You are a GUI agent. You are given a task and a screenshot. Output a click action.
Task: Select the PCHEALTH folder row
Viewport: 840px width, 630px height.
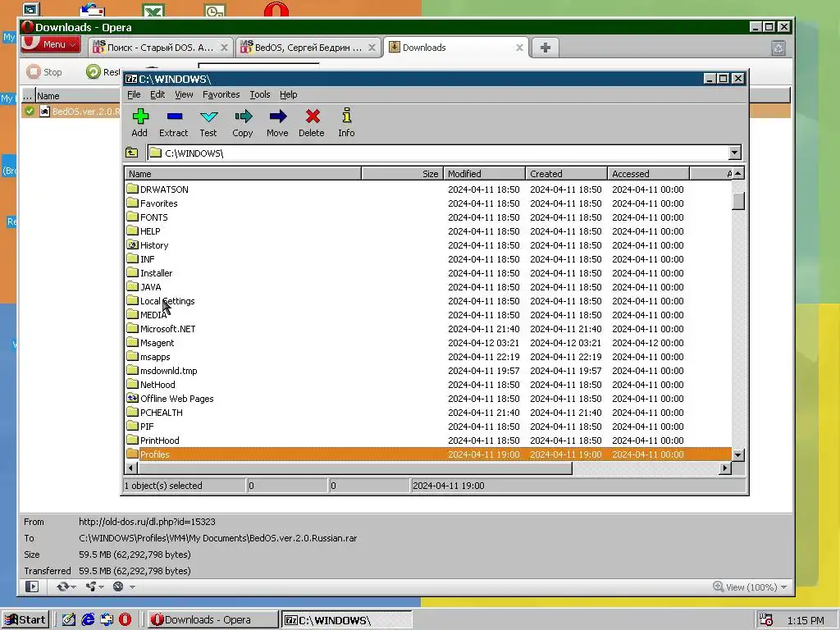pos(428,412)
